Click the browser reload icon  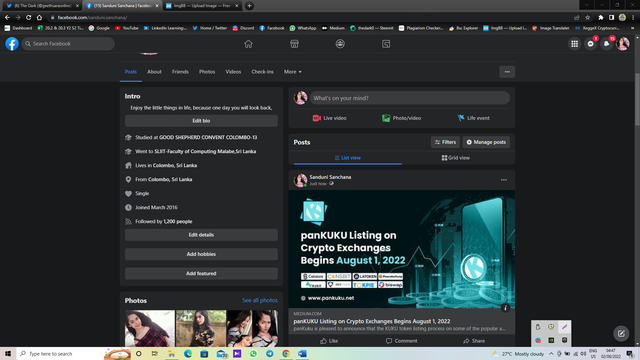(29, 18)
